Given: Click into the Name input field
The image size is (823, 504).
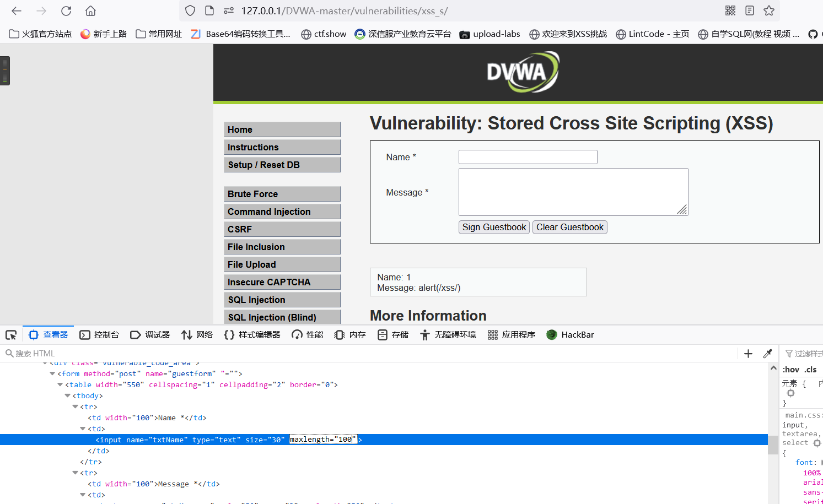Looking at the screenshot, I should pos(527,157).
